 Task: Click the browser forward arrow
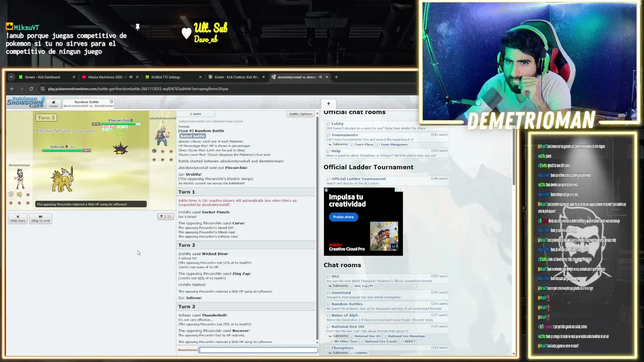pos(22,88)
